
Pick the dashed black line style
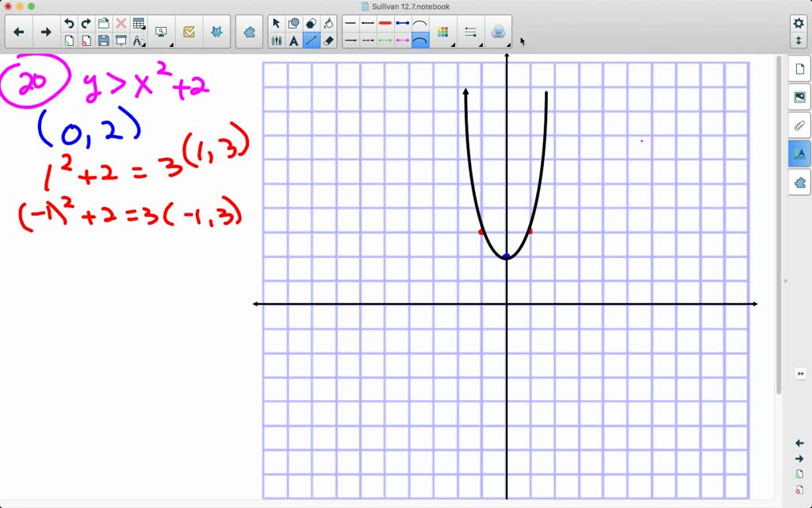(368, 40)
